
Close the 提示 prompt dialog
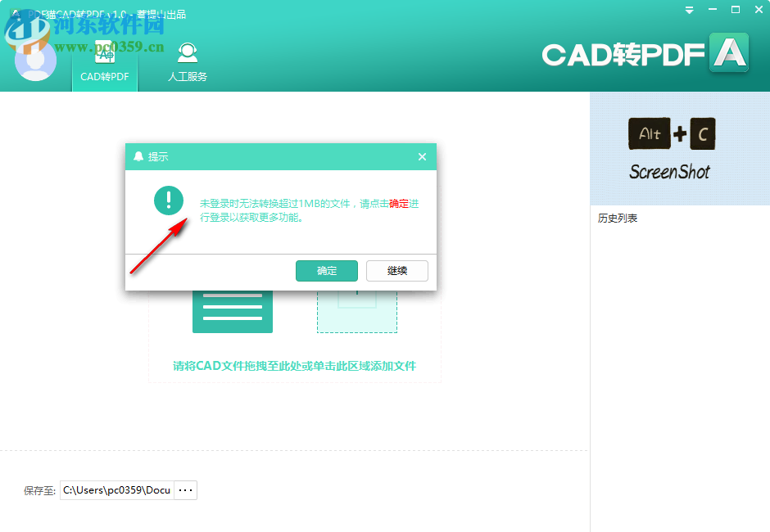coord(422,156)
